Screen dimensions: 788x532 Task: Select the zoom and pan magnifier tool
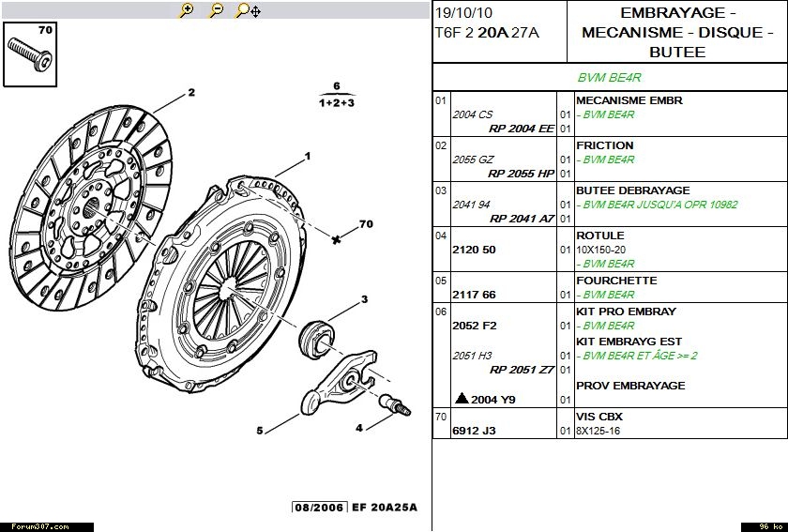click(x=248, y=10)
